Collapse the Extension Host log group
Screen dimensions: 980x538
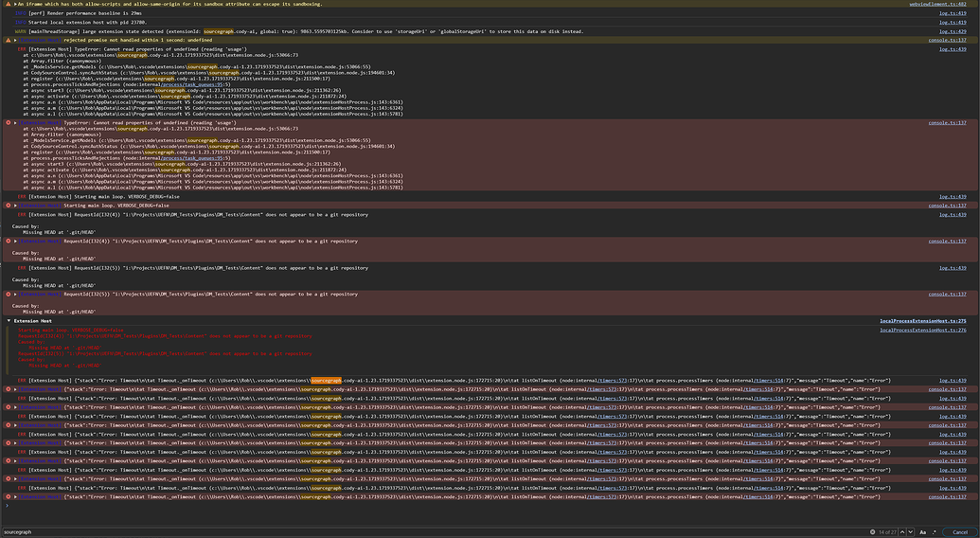9,321
